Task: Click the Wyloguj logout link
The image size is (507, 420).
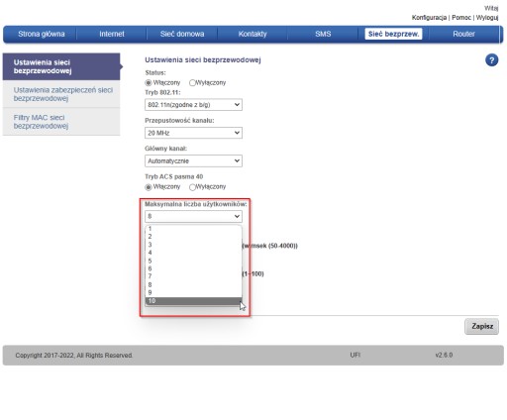Action: (x=487, y=18)
